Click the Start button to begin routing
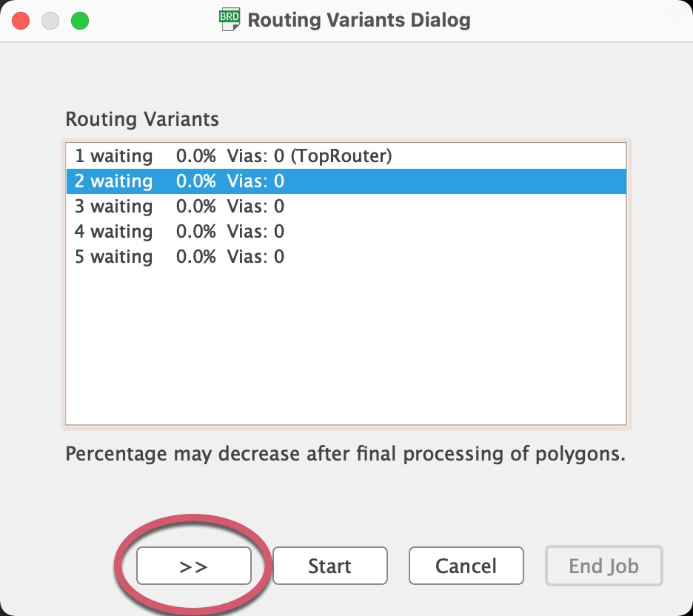 pyautogui.click(x=329, y=566)
